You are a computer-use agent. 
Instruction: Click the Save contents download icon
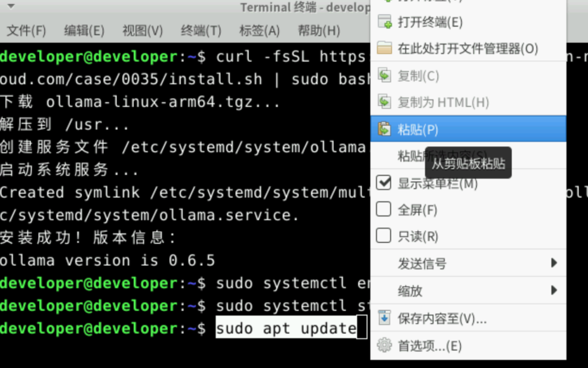point(384,318)
